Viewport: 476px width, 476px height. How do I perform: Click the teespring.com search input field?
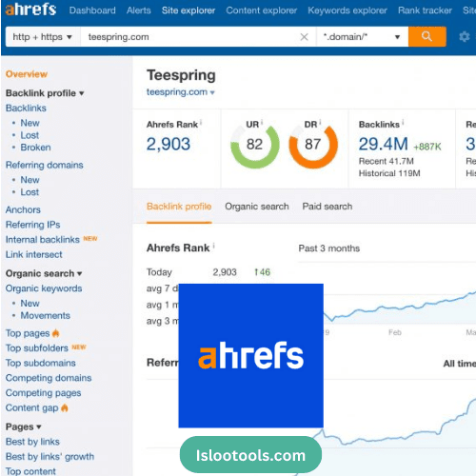[x=190, y=37]
